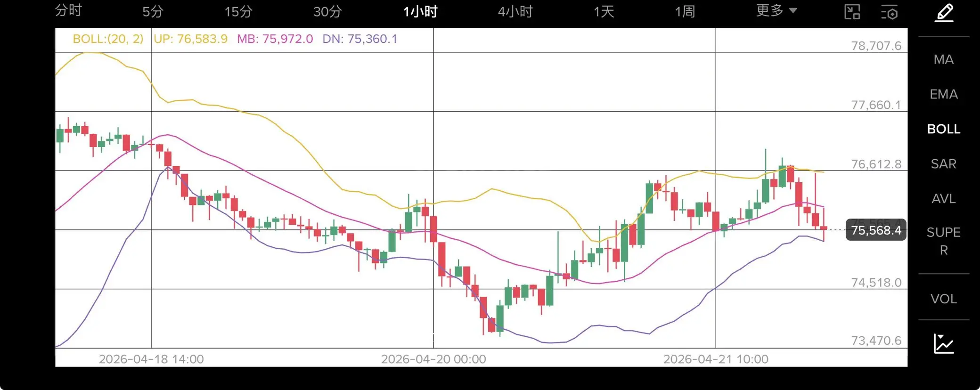Click the 76,612.8 price axis label
The image size is (980, 390).
[876, 164]
